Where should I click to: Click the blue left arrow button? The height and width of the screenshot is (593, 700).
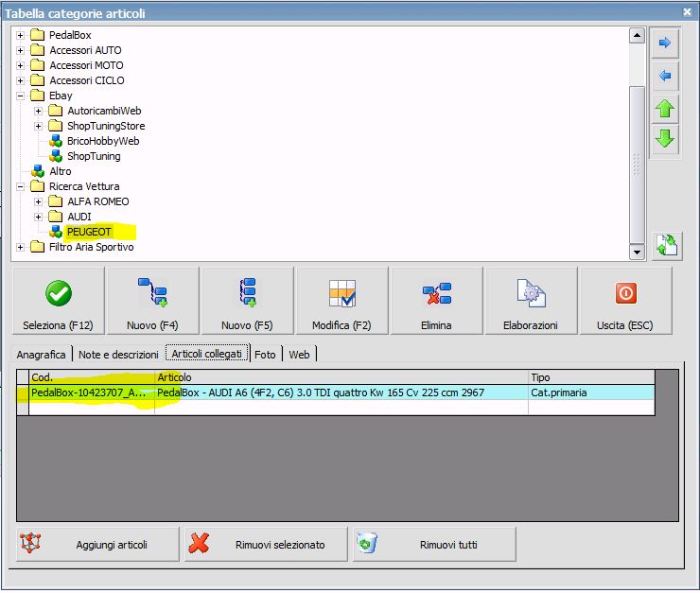pos(665,76)
